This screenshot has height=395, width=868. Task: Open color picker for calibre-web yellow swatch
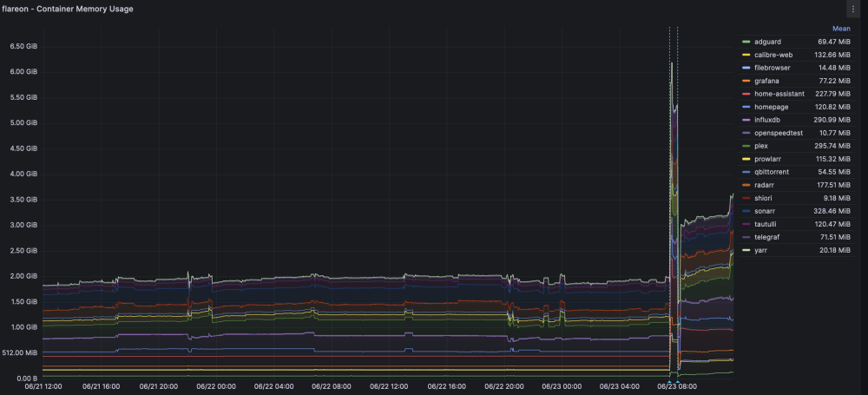click(746, 55)
